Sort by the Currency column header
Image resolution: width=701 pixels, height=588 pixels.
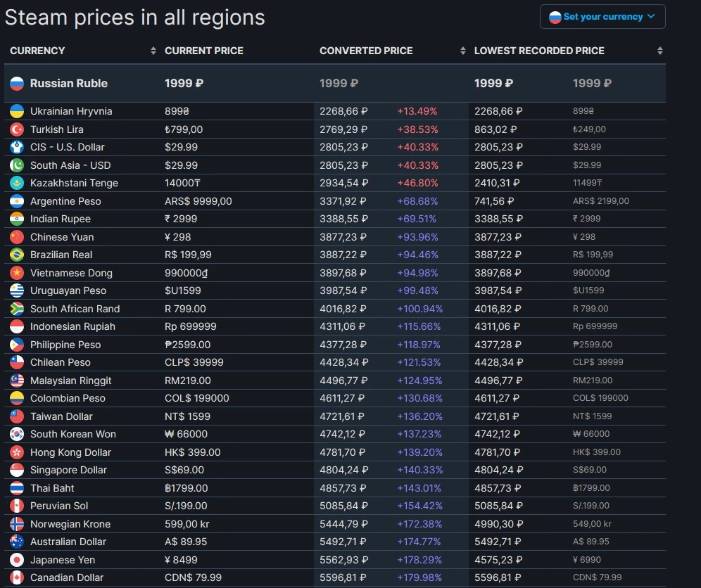coord(37,51)
